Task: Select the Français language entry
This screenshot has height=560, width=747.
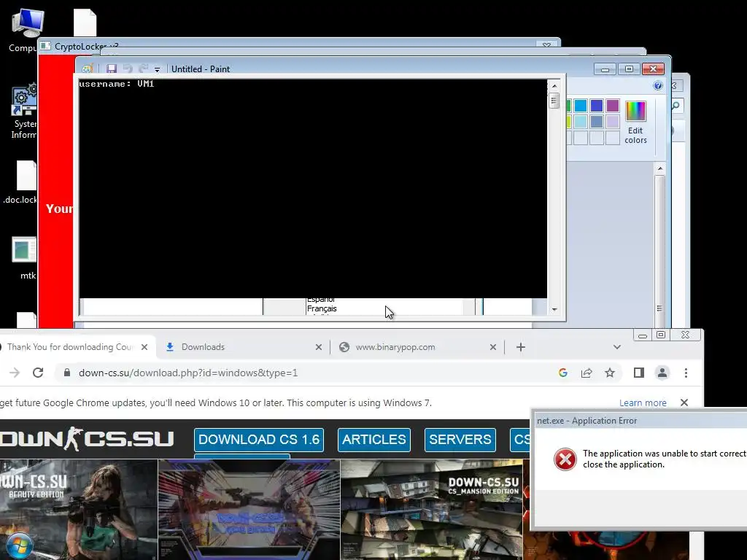Action: [322, 308]
